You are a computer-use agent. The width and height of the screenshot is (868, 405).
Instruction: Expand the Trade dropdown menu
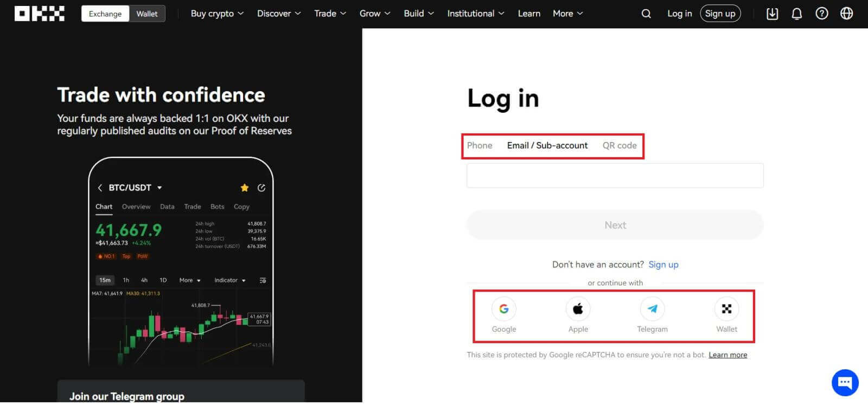[x=330, y=14]
